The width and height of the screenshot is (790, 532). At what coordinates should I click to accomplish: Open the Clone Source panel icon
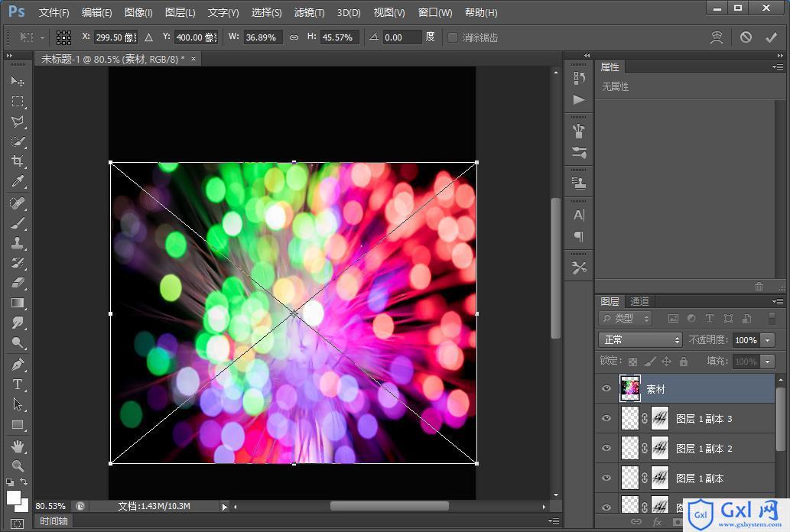579,183
